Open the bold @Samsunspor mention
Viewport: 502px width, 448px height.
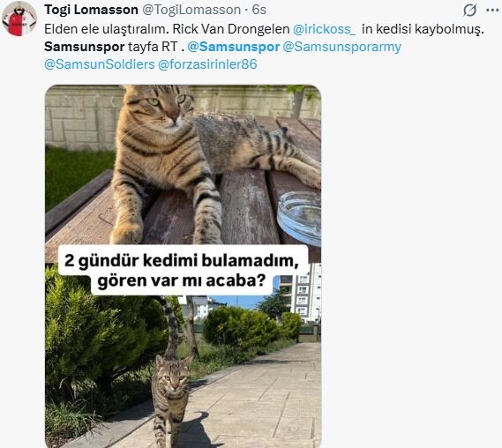pyautogui.click(x=234, y=47)
